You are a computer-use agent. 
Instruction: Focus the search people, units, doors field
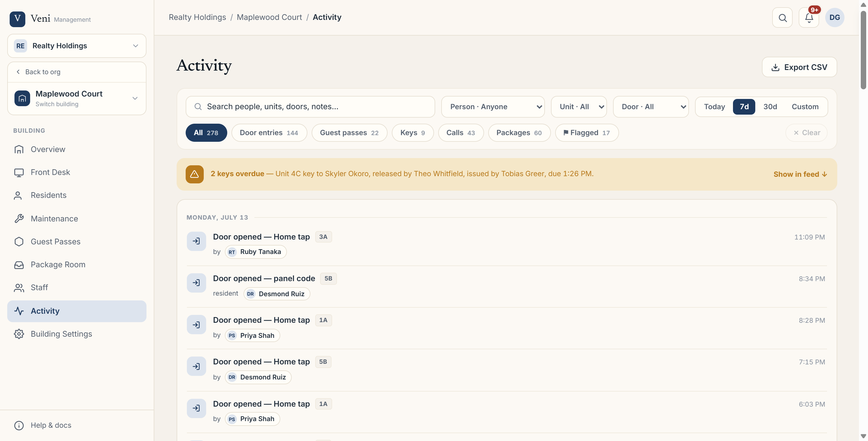click(310, 106)
